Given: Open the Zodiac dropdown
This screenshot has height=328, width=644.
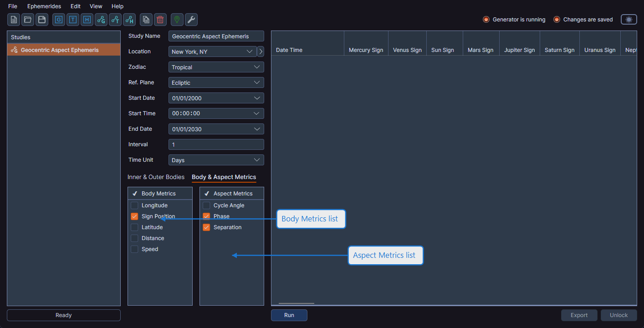Looking at the screenshot, I should click(216, 67).
